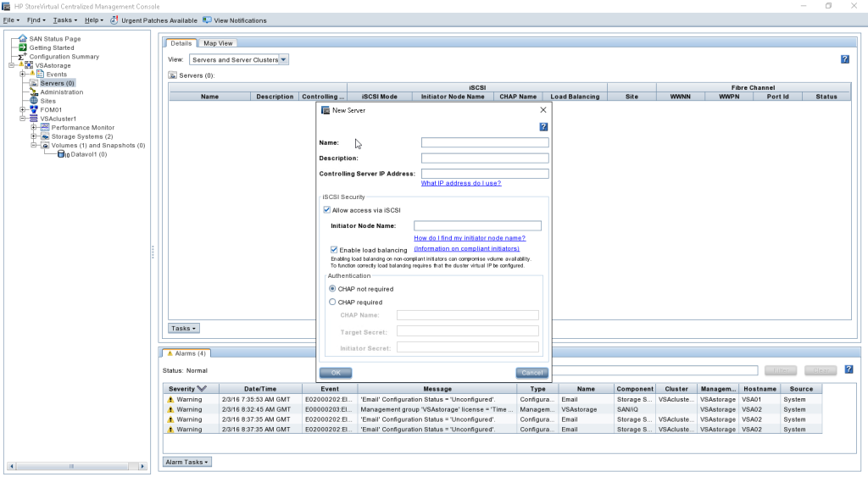The width and height of the screenshot is (868, 477).
Task: Click the Administration node icon
Action: coord(34,92)
